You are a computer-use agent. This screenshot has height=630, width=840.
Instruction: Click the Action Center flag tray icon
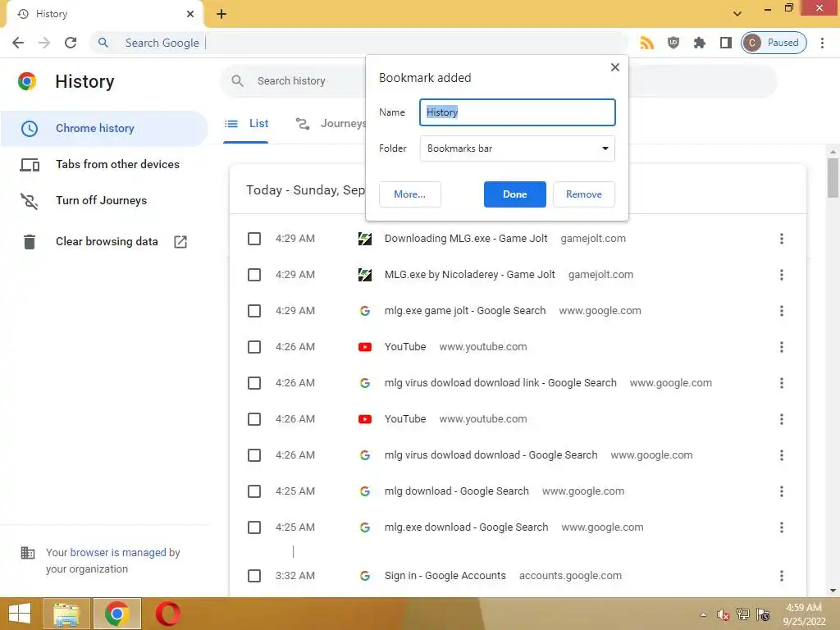click(764, 614)
